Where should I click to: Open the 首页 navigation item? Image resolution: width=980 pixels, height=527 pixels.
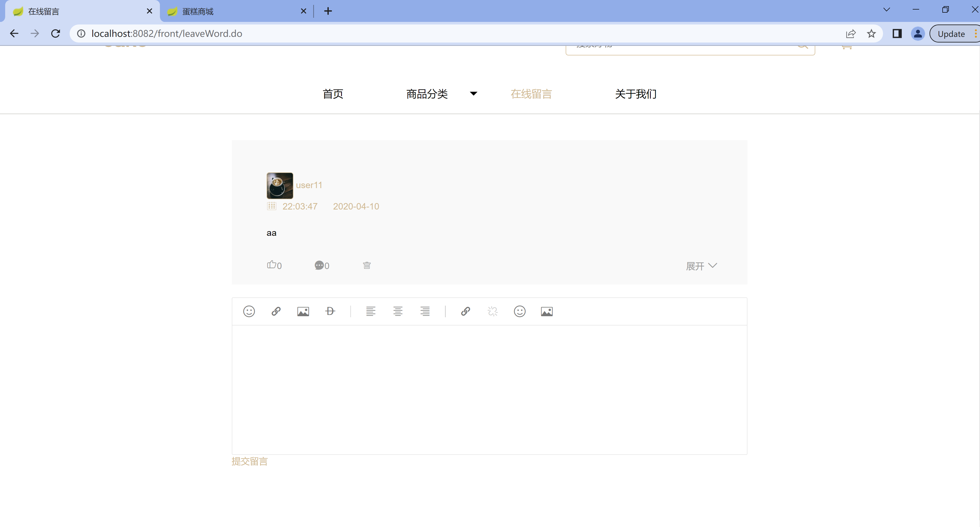point(333,94)
